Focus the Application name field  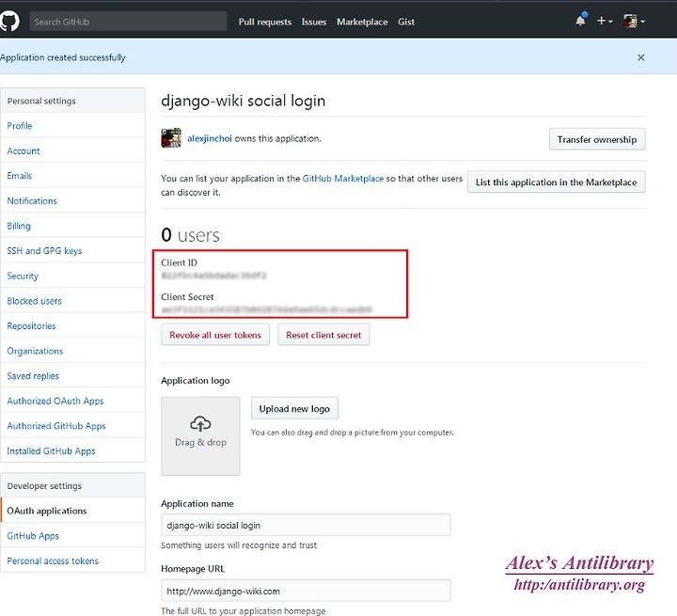point(306,526)
